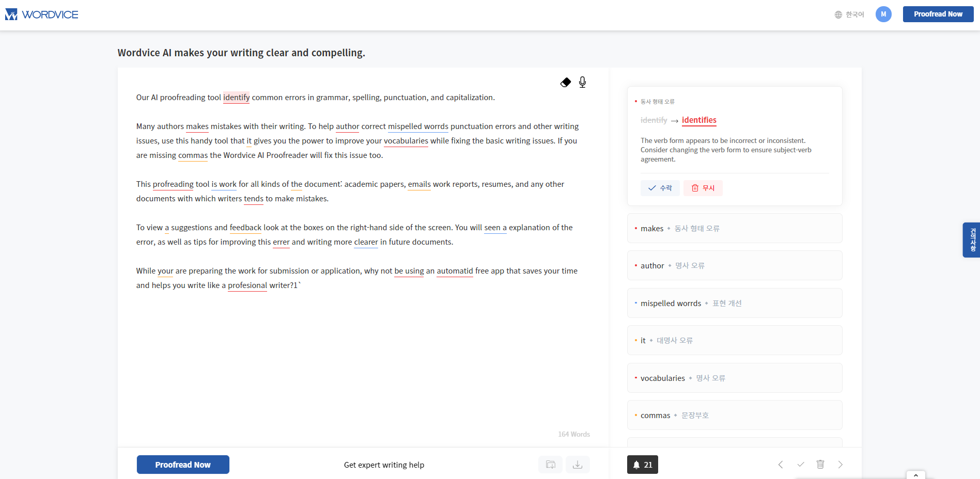The image size is (980, 479).
Task: Open the 건의사항 feedback side tab
Action: point(971,240)
